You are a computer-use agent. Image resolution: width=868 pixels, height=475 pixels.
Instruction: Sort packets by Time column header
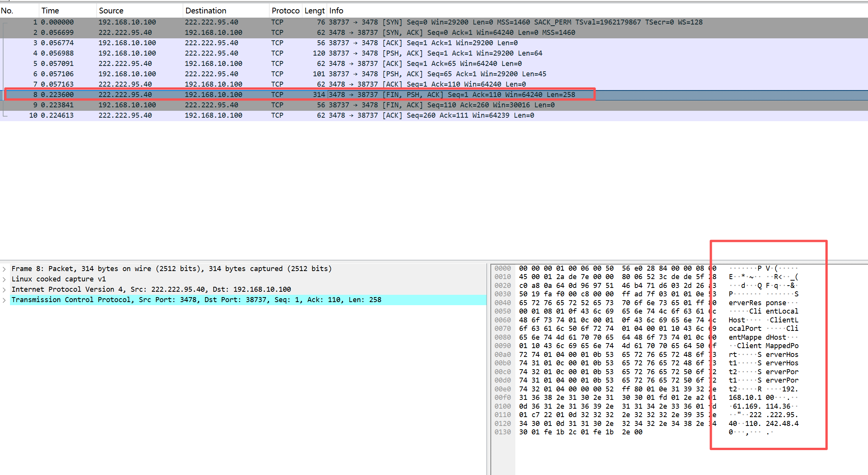click(x=50, y=11)
